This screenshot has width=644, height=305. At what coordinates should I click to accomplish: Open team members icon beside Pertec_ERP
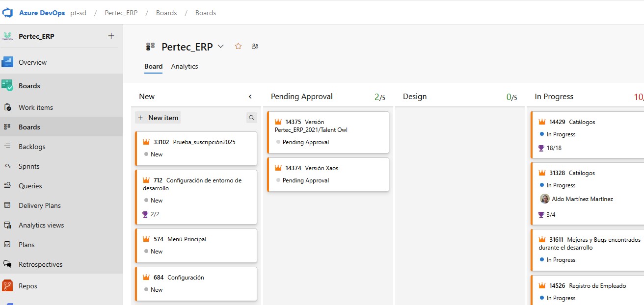255,46
